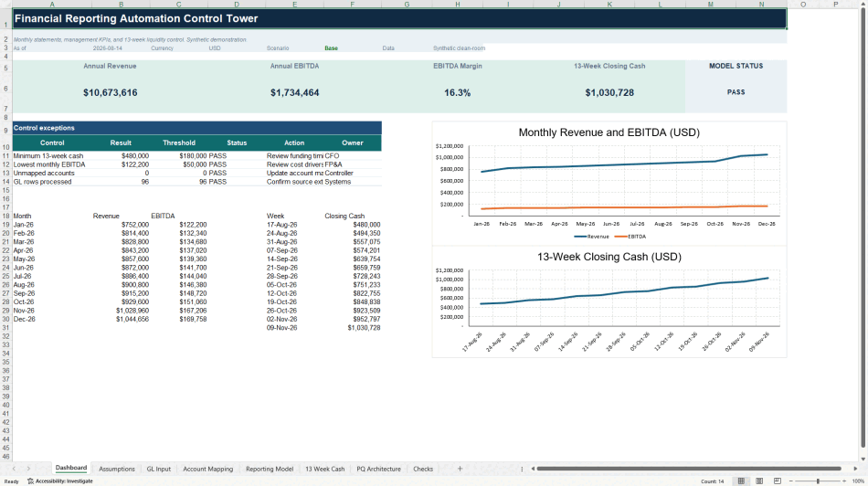The width and height of the screenshot is (868, 486).
Task: Adjust the zoom slider handle
Action: (x=818, y=481)
